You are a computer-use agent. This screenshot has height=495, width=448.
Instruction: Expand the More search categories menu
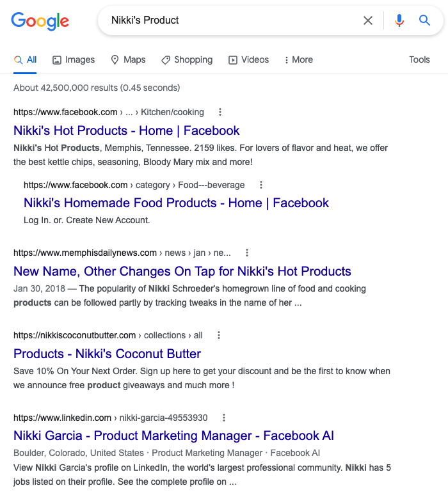click(x=299, y=59)
